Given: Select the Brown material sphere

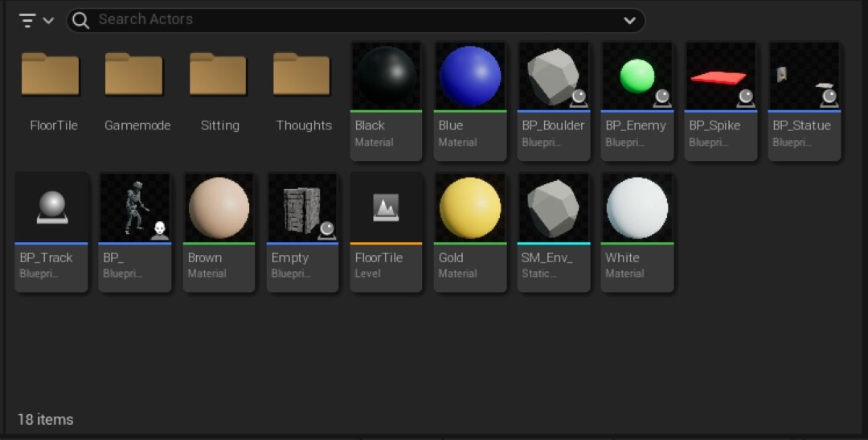Looking at the screenshot, I should (219, 208).
